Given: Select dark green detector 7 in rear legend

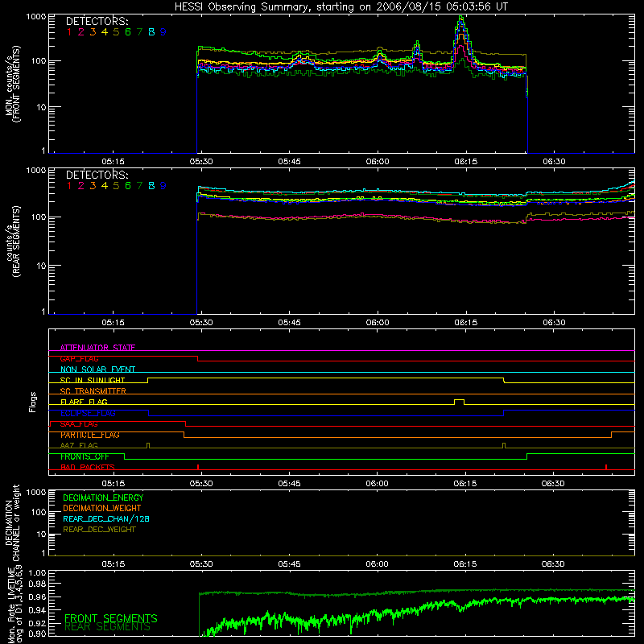Looking at the screenshot, I should (139, 186).
